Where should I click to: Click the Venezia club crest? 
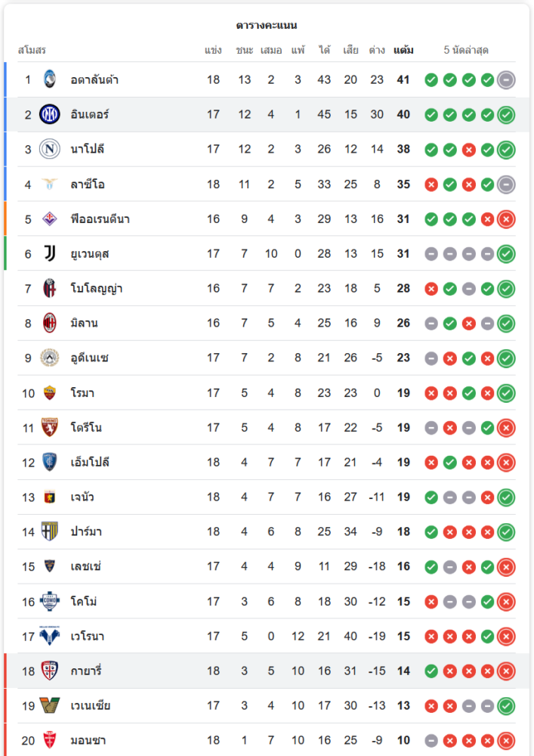pos(49,705)
